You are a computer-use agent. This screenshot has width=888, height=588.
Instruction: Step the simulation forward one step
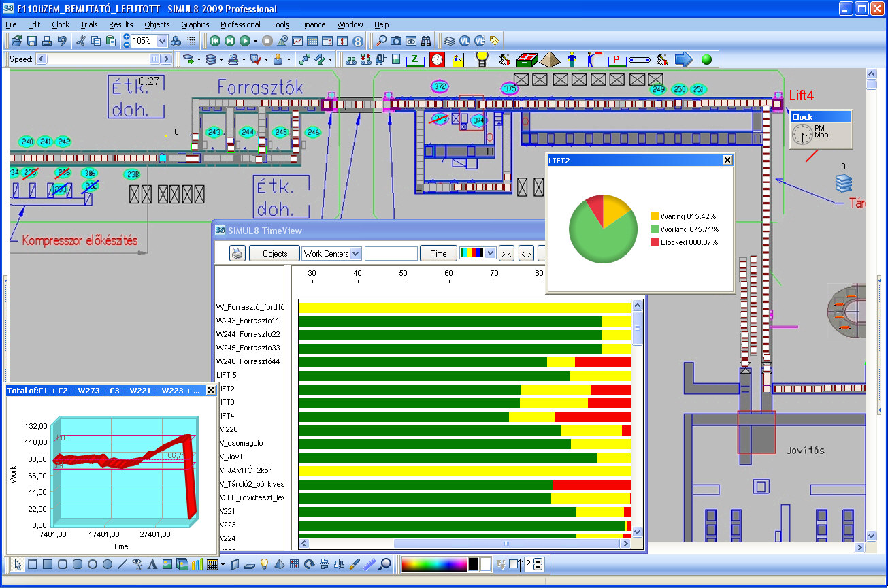click(x=230, y=41)
